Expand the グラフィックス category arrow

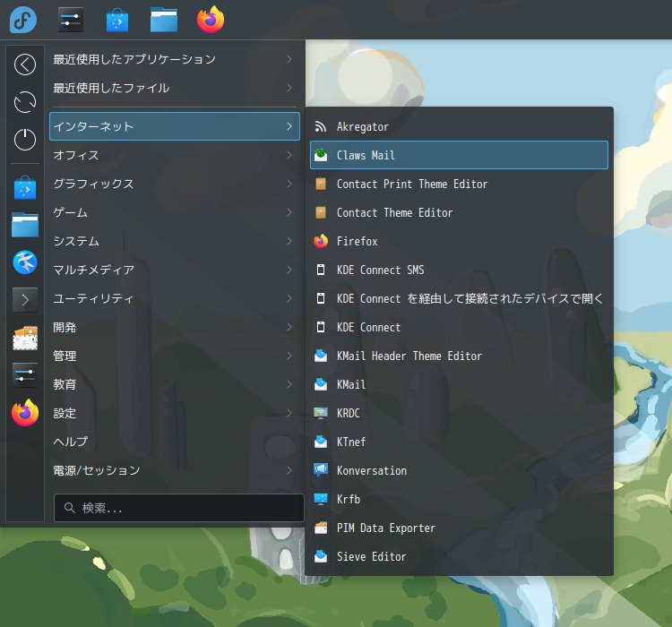(289, 184)
